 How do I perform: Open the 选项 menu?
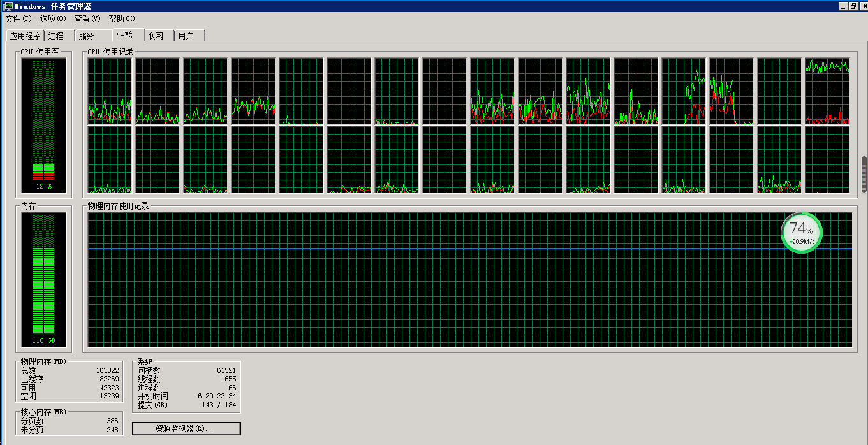52,18
